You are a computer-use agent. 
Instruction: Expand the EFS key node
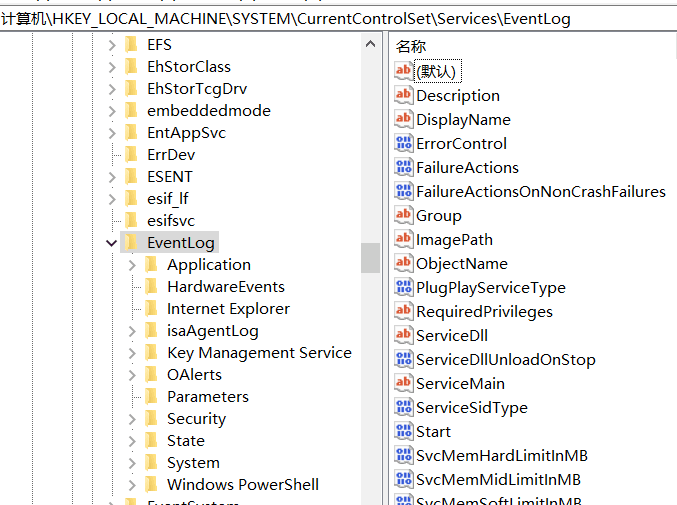point(111,45)
